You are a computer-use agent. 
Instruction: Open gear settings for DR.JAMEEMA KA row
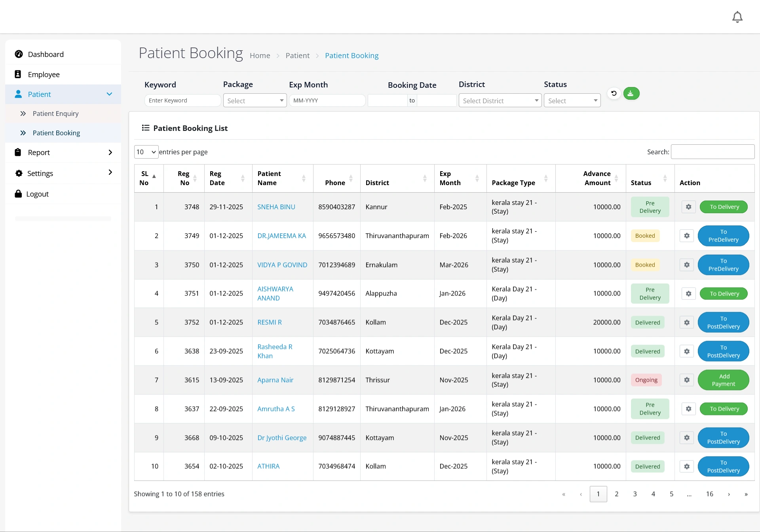(x=687, y=236)
